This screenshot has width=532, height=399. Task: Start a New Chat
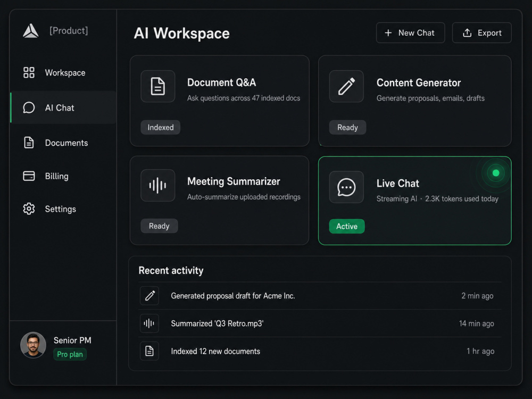tap(410, 32)
